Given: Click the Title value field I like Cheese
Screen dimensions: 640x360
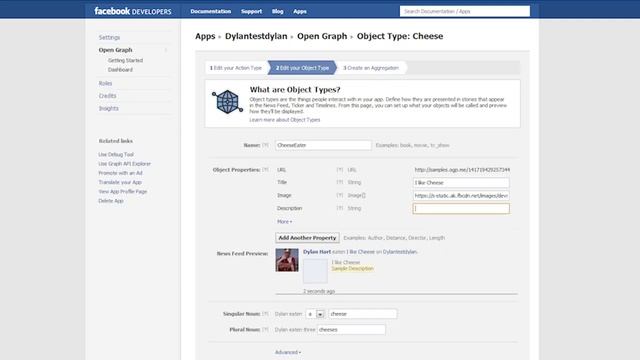Looking at the screenshot, I should [x=461, y=182].
